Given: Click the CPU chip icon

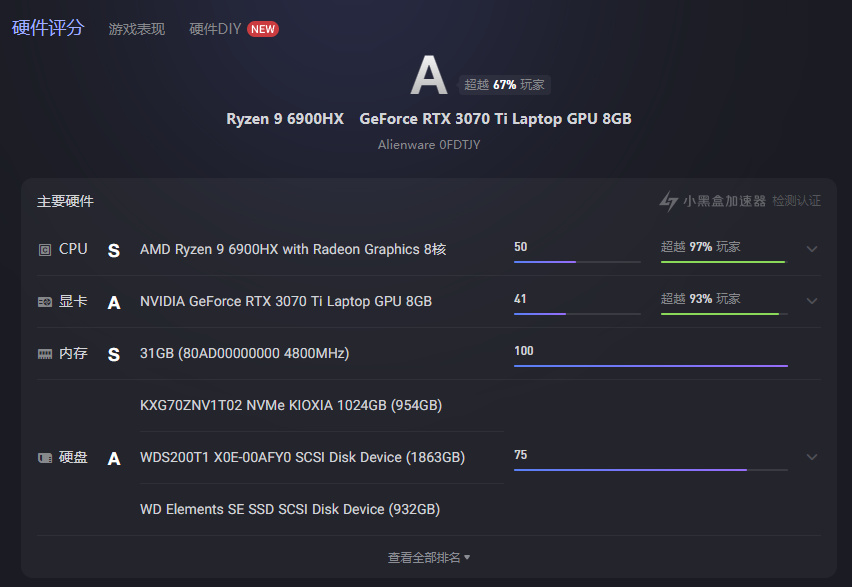Looking at the screenshot, I should click(x=45, y=249).
